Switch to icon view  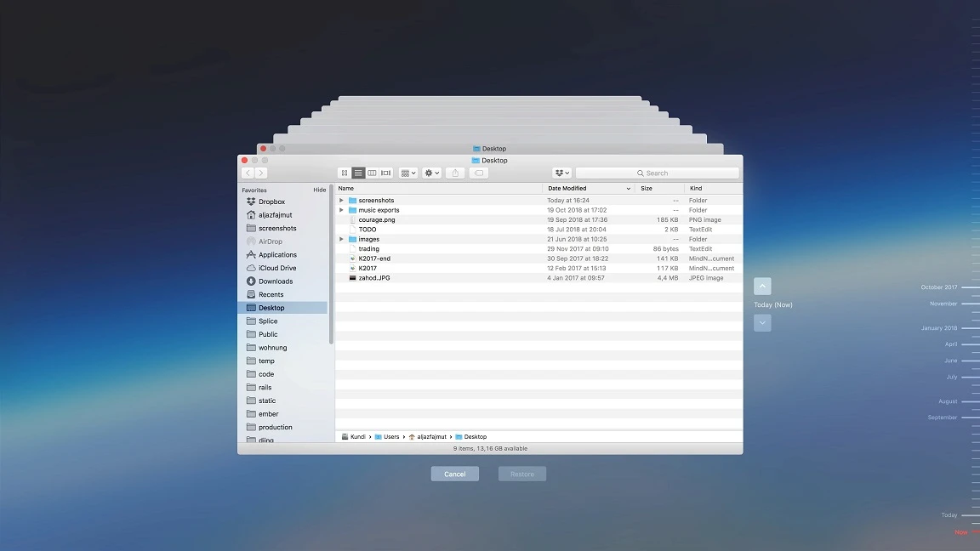coord(345,173)
